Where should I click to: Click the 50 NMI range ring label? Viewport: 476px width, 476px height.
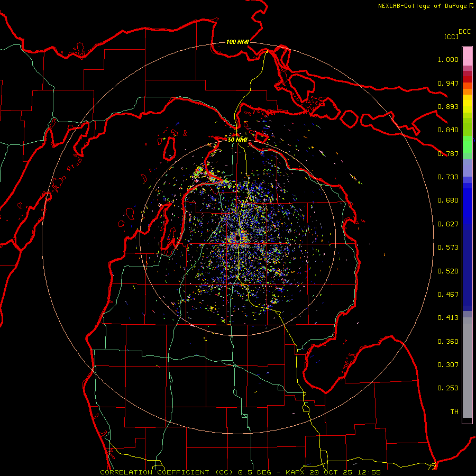pos(237,140)
